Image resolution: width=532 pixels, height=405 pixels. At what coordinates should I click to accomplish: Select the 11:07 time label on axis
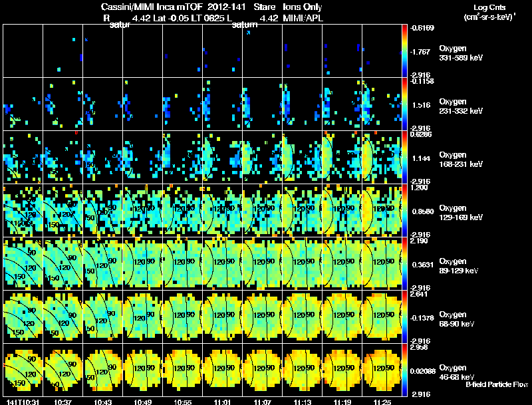tap(263, 402)
